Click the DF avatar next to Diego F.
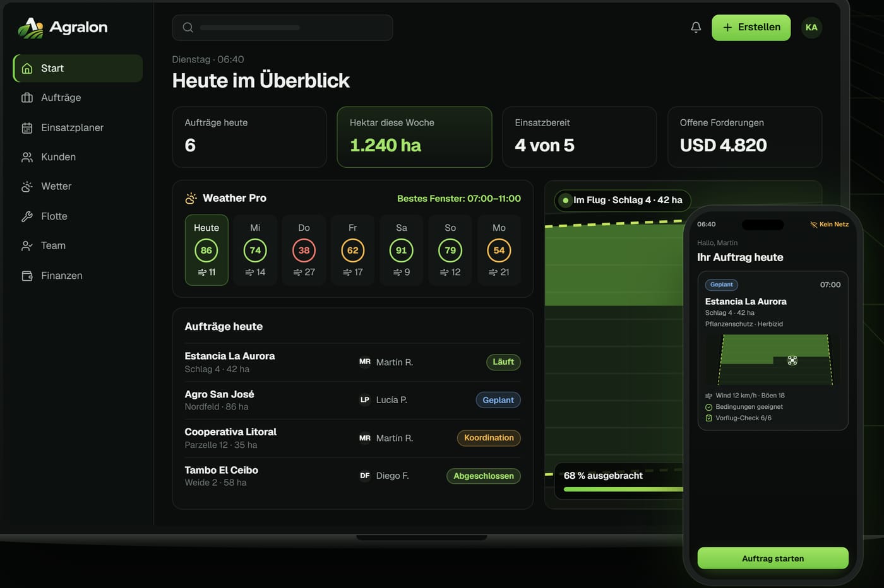884x588 pixels. (365, 476)
